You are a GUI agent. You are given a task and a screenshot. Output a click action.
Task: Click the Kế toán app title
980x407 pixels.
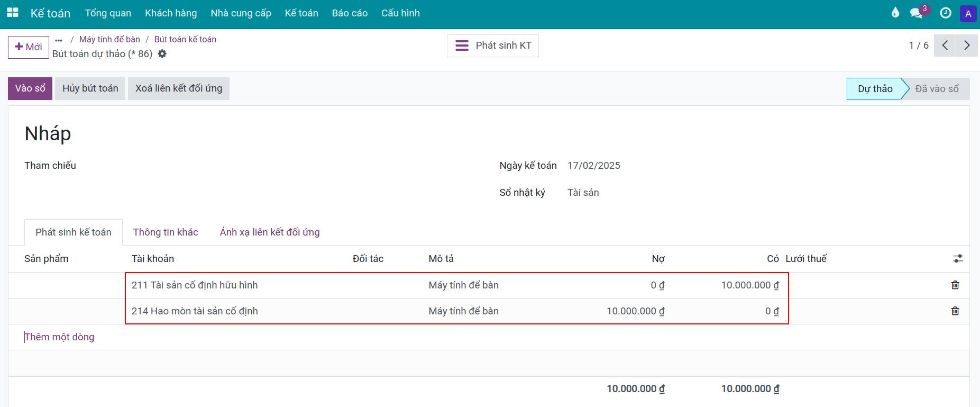click(50, 13)
